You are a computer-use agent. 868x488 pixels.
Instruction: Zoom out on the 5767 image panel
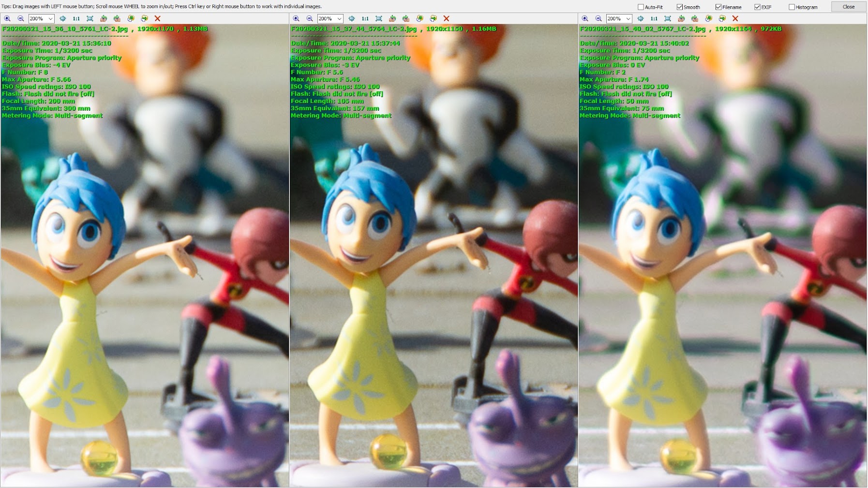pyautogui.click(x=599, y=18)
